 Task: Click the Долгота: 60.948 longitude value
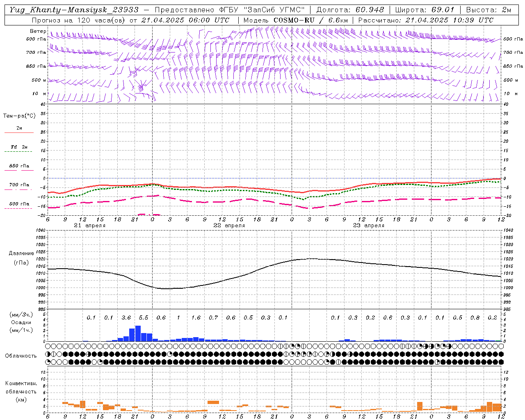(x=350, y=10)
